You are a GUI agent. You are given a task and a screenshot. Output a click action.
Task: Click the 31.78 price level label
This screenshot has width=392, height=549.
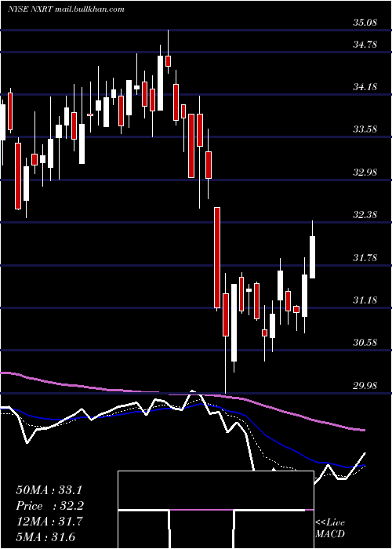click(x=365, y=258)
